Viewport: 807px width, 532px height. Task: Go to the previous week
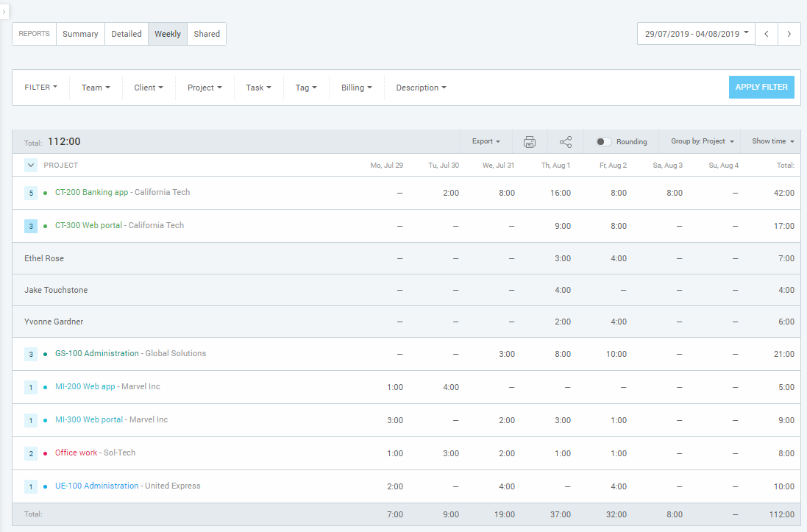[767, 34]
